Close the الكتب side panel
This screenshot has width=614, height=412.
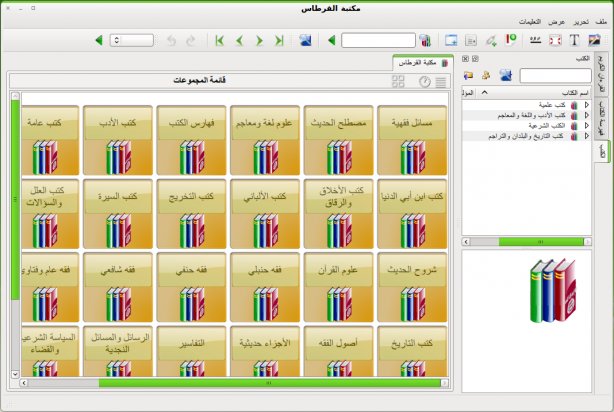click(465, 59)
